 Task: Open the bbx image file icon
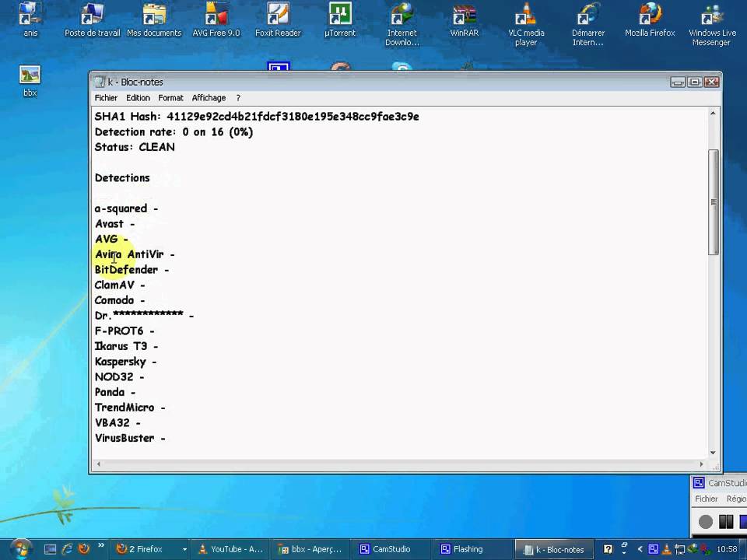(x=30, y=81)
